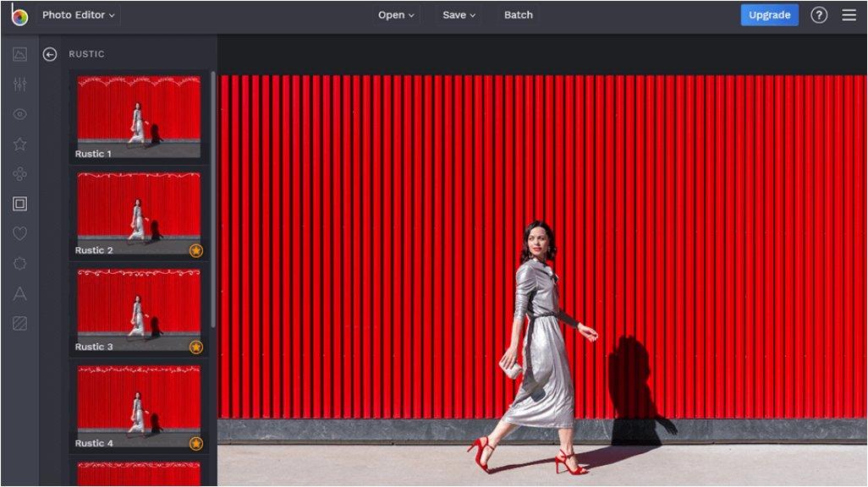Open the hamburger menu icon
868x487 pixels.
(x=849, y=15)
